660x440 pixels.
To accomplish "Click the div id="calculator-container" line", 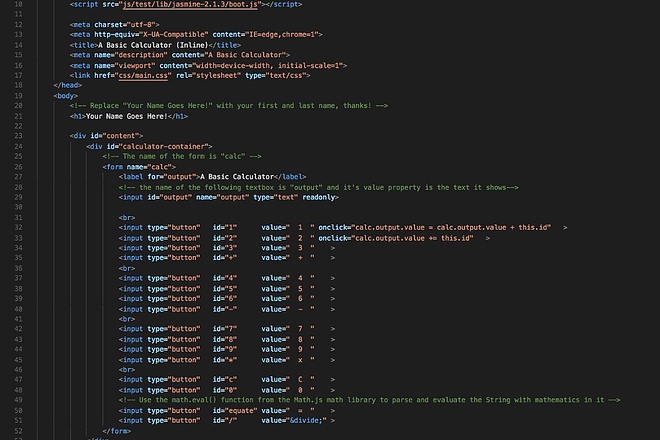I will (149, 147).
